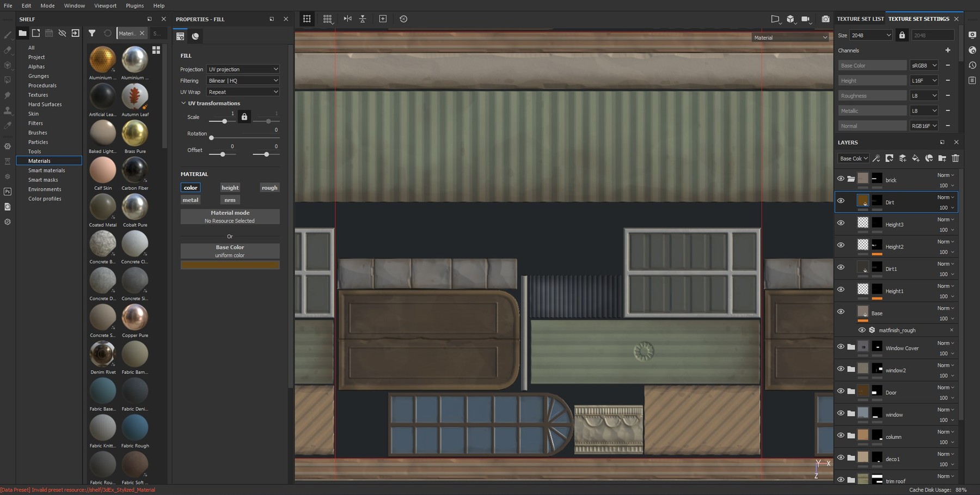Toggle visibility of Dirt1 layer
Viewport: 980px width, 495px height.
841,267
